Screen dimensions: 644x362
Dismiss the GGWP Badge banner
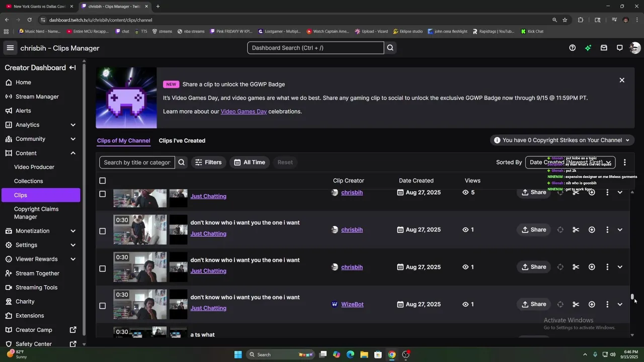(622, 80)
